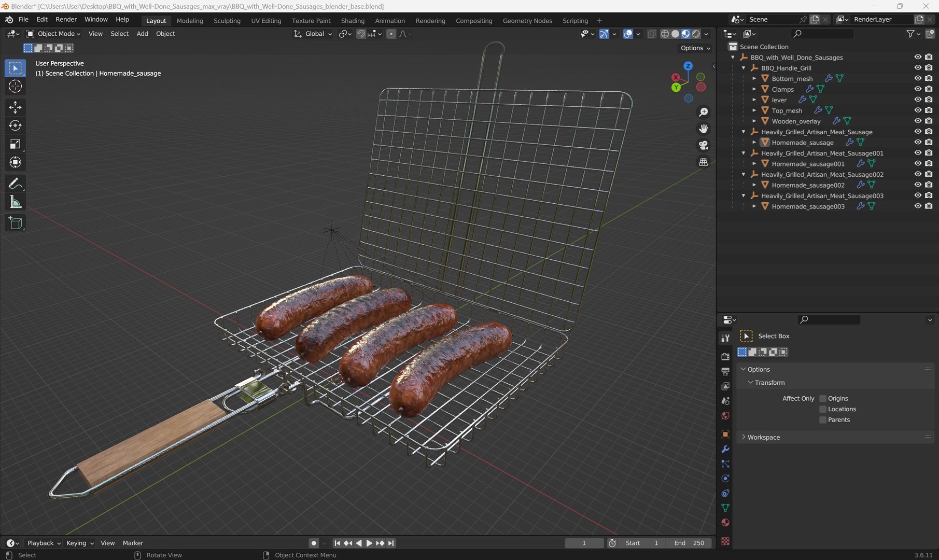Select the Add Cube tool
Screen dimensions: 939x560
pyautogui.click(x=15, y=223)
